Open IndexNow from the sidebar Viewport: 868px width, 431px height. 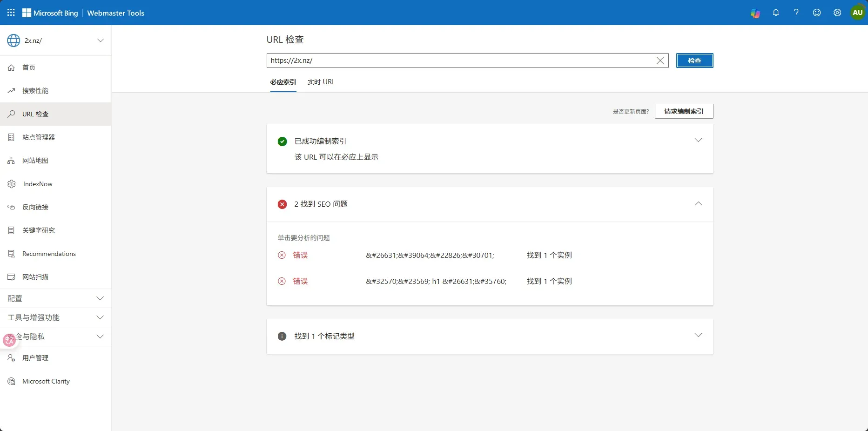pos(38,184)
